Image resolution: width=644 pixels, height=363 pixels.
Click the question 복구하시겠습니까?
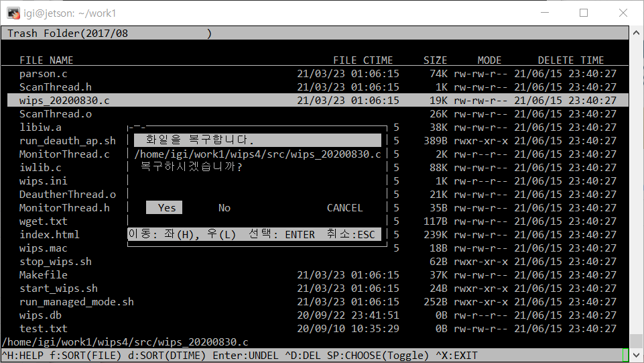pyautogui.click(x=191, y=167)
